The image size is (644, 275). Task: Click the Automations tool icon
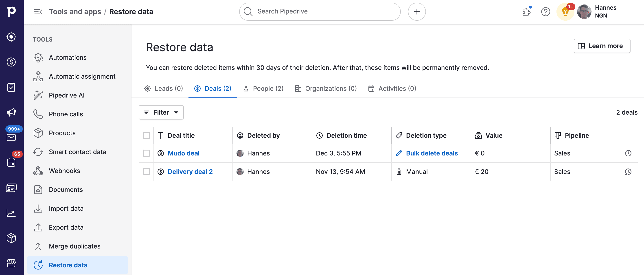tap(38, 58)
